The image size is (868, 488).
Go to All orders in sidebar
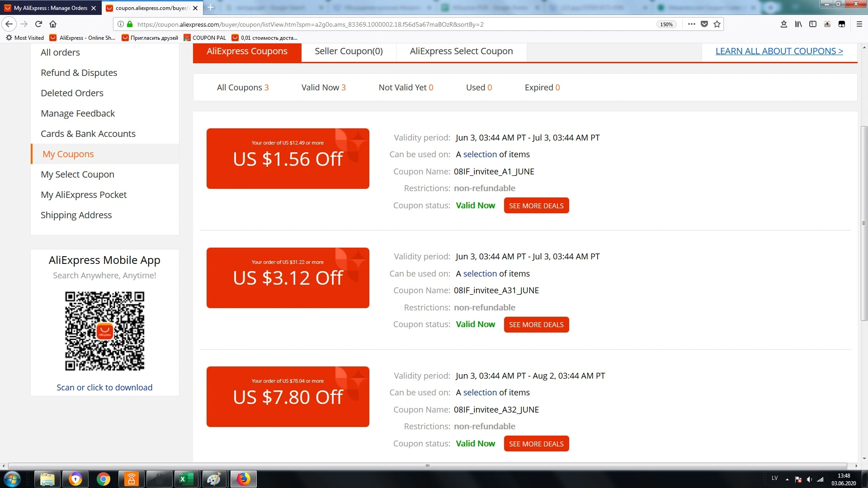click(x=60, y=52)
